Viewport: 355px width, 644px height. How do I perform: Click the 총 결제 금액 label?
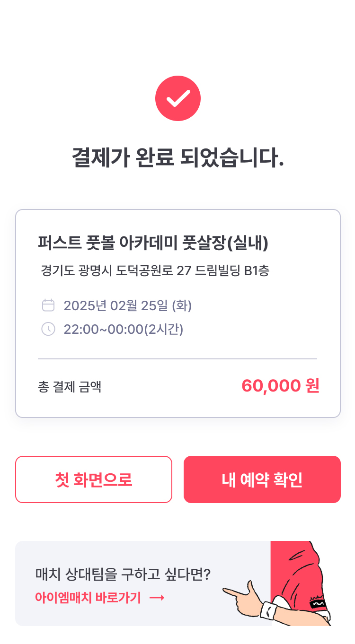click(x=70, y=387)
